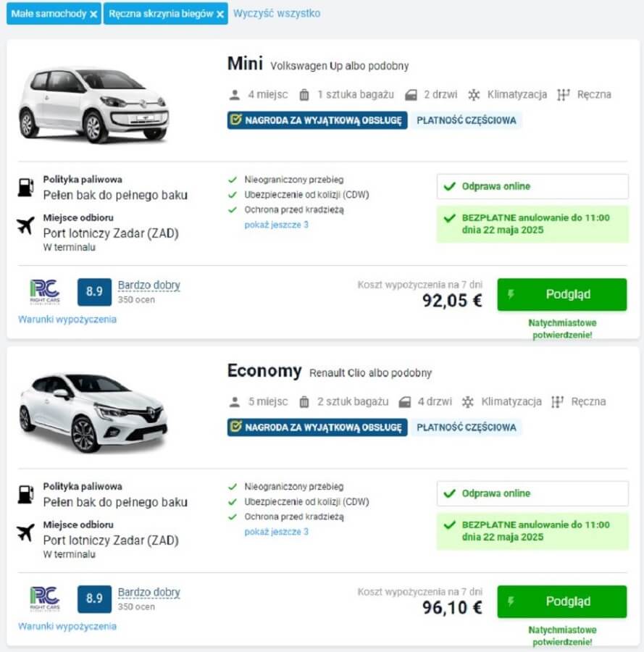This screenshot has width=644, height=652.
Task: Click Bardzo dobry rating link in Economy offer
Action: click(149, 592)
